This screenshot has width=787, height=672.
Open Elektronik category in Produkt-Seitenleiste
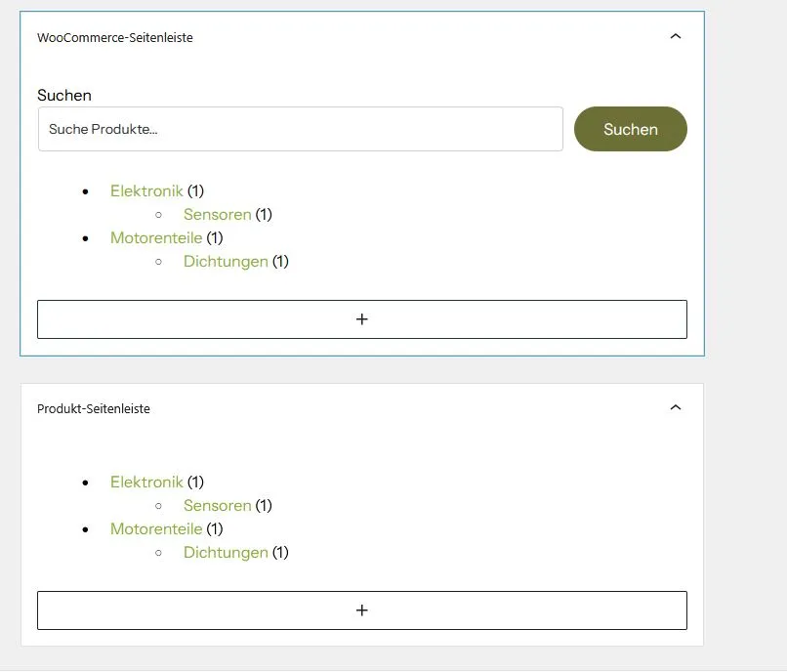tap(146, 483)
